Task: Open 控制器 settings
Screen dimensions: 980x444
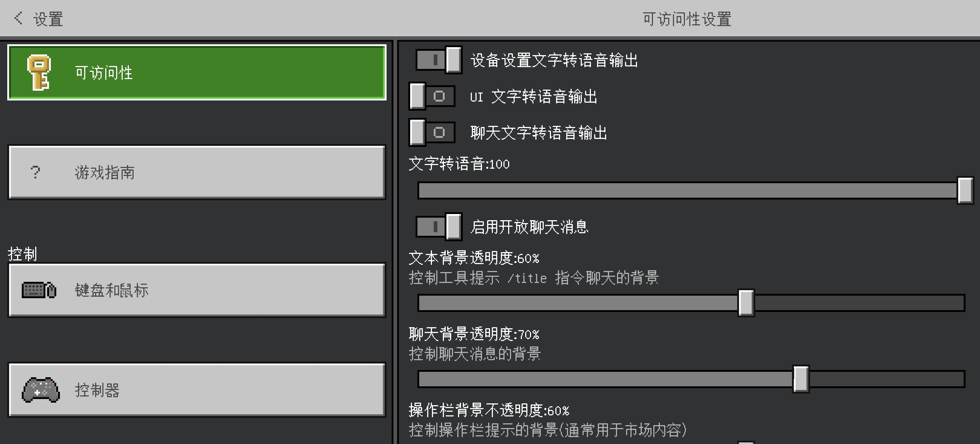Action: (197, 390)
